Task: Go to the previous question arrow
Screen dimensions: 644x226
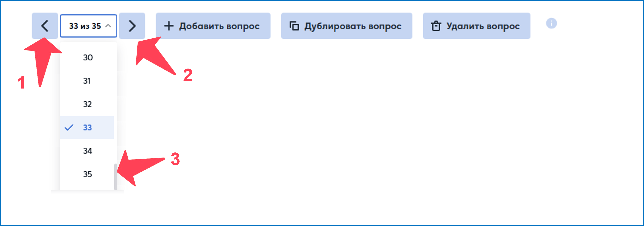Action: click(x=45, y=26)
